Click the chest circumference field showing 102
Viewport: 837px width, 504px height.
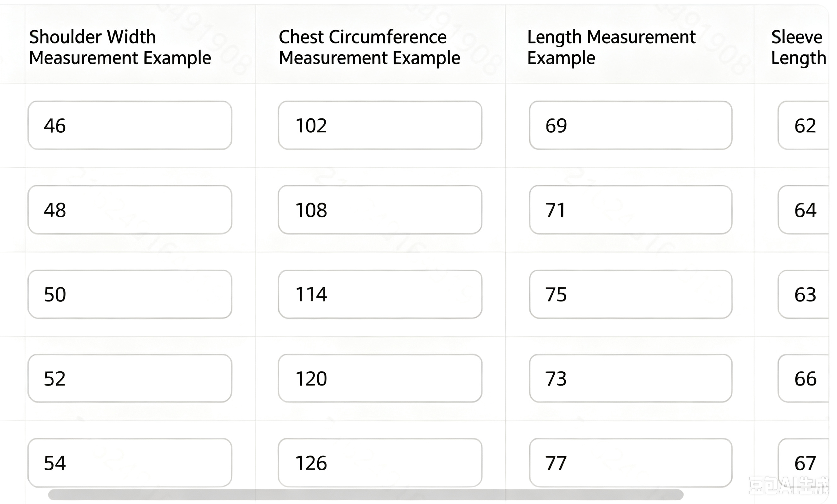(380, 125)
